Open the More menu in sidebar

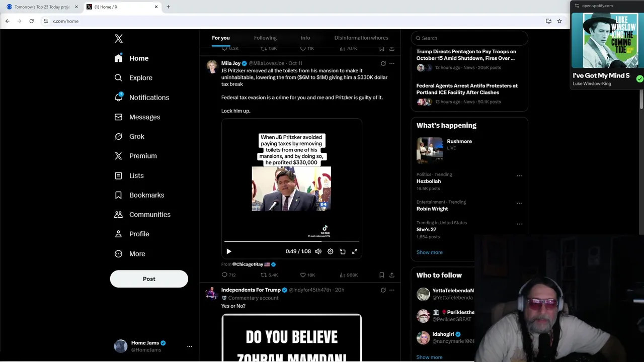coord(130,254)
